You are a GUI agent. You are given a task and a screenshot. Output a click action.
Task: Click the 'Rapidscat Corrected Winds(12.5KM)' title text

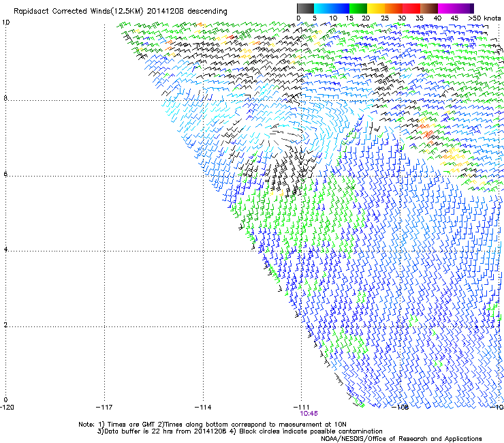(x=78, y=12)
